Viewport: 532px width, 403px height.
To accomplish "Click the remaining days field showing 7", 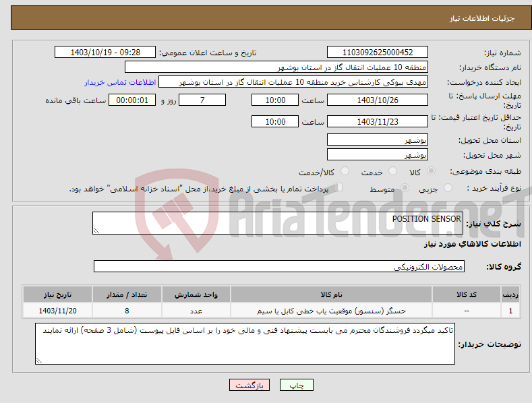I will pyautogui.click(x=202, y=100).
